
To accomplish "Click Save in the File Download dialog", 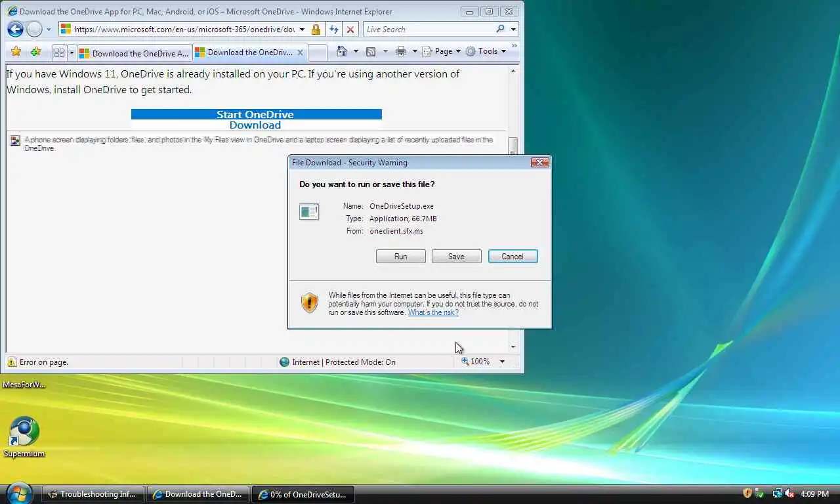I will [x=457, y=257].
